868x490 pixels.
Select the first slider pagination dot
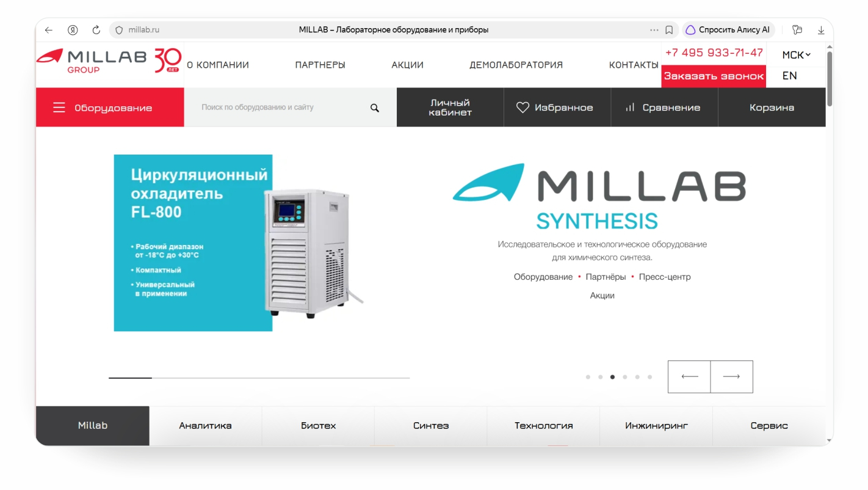[x=588, y=377]
